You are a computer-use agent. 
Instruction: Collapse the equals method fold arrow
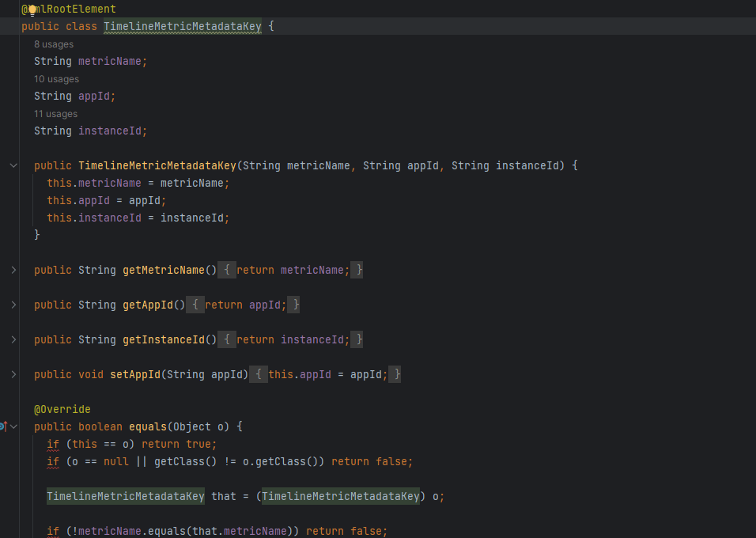tap(14, 426)
